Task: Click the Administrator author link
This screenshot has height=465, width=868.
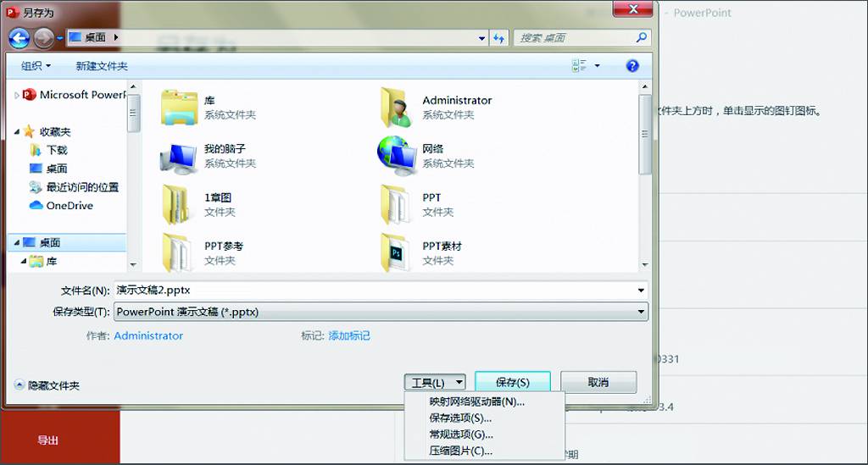Action: click(148, 335)
